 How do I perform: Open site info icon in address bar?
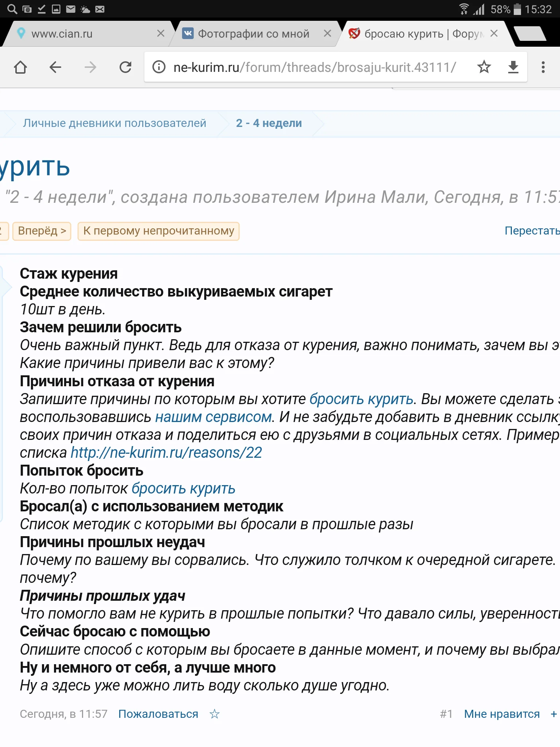click(x=159, y=67)
